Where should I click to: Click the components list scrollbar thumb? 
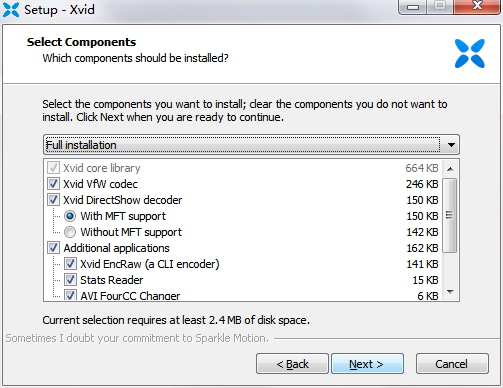coord(450,215)
